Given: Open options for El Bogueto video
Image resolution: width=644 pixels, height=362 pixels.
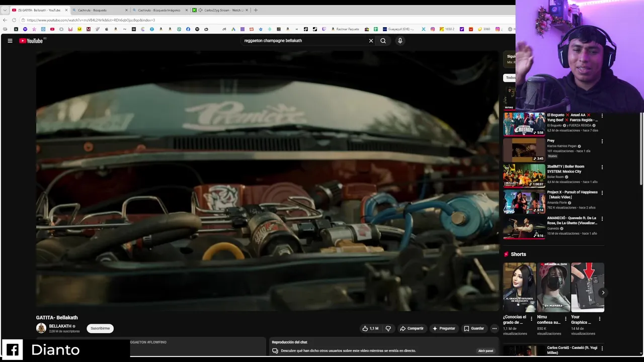Looking at the screenshot, I should click(602, 116).
